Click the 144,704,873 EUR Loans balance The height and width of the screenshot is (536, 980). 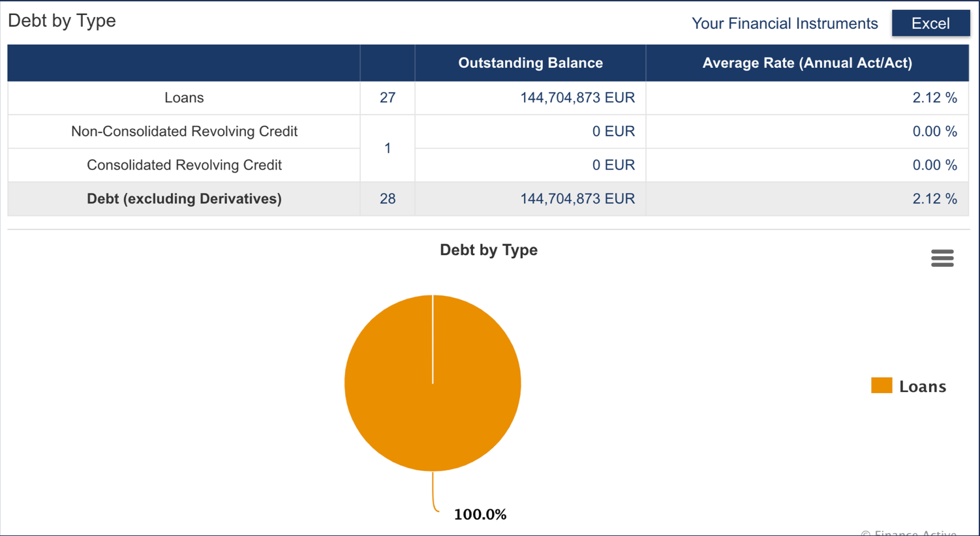tap(577, 97)
